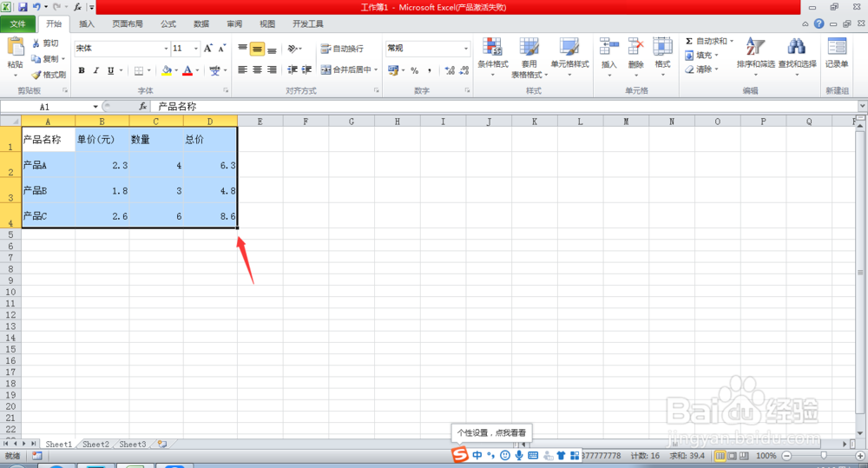Viewport: 868px width, 468px height.
Task: Open the Sheet3 worksheet tab
Action: point(133,445)
